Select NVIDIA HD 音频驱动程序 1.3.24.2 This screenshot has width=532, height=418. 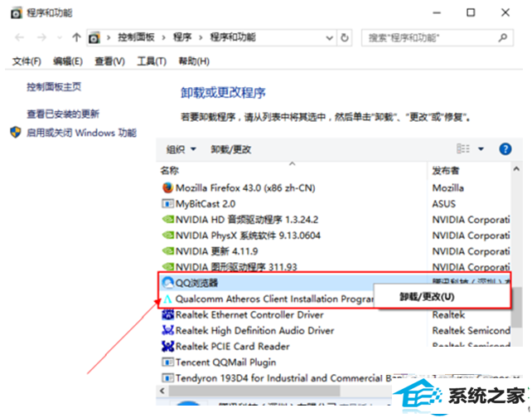247,220
